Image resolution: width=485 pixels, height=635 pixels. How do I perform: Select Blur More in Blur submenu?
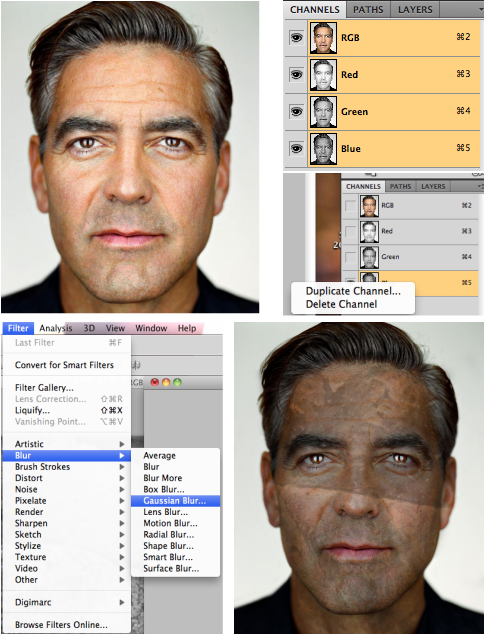point(175,478)
